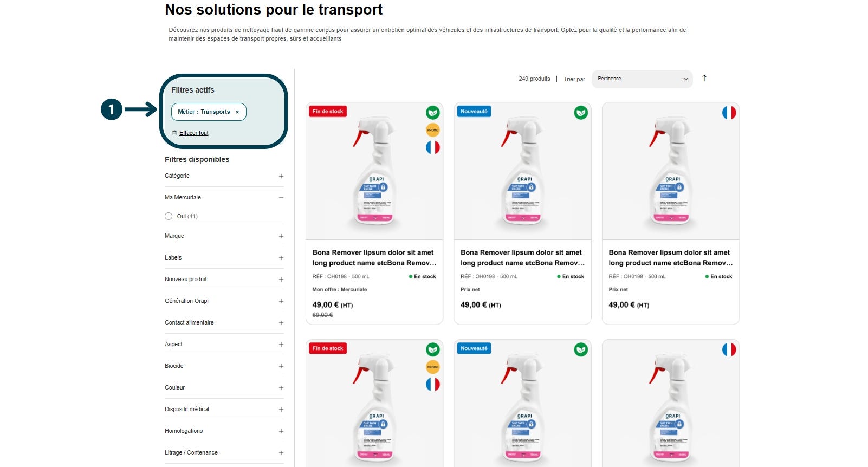
Task: Open the first Bona Remover product title
Action: pos(374,257)
